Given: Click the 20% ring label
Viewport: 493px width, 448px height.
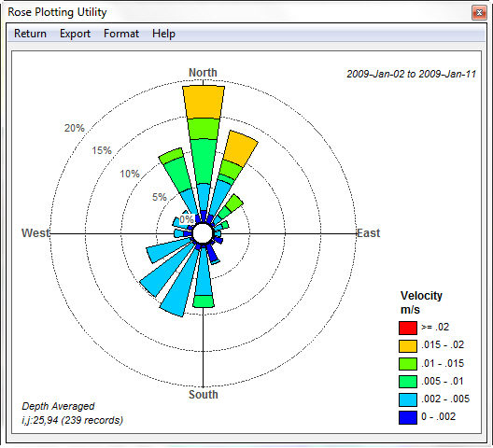Looking at the screenshot, I should [x=74, y=128].
